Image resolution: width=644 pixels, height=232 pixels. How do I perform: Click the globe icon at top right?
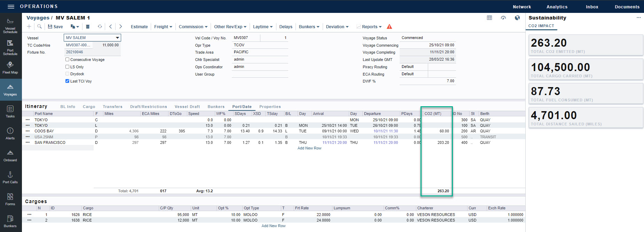517,18
